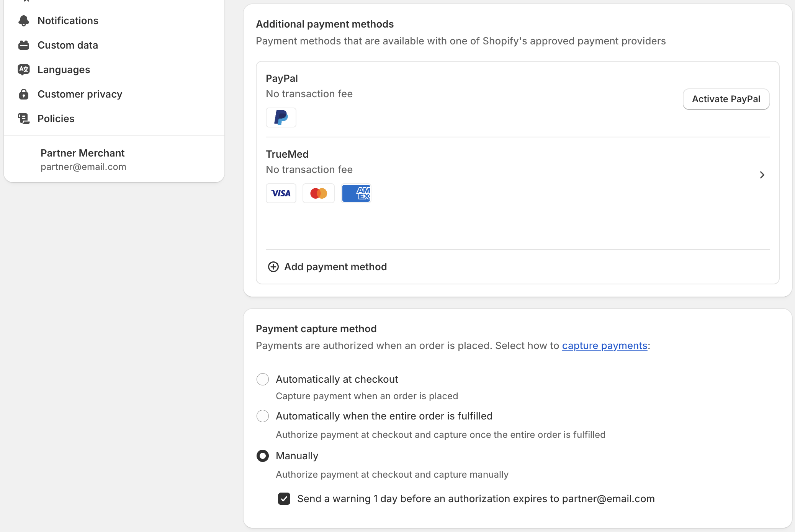
Task: Click the Notifications bell icon
Action: [24, 20]
